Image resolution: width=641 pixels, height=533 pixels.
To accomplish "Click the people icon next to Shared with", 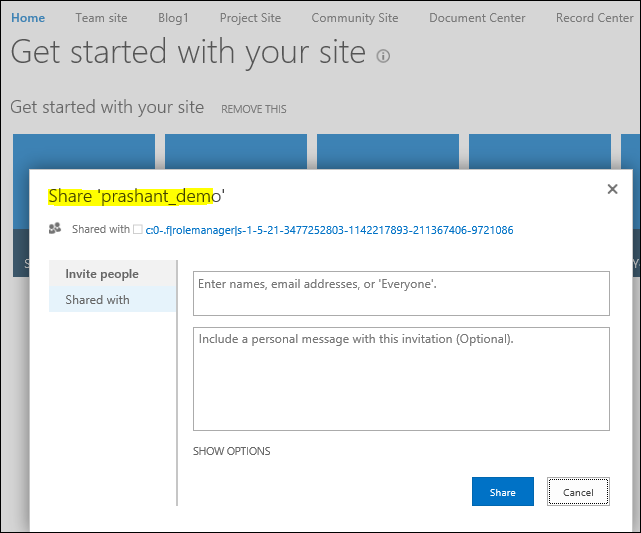I will 55,229.
